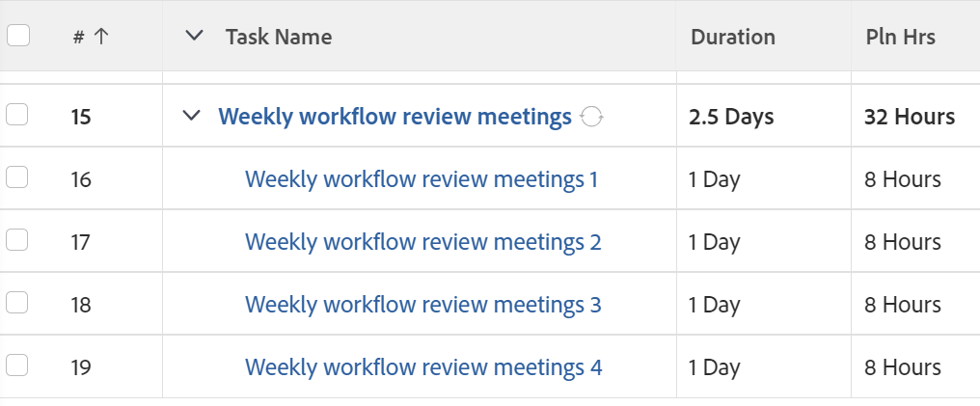Open Weekly workflow review meetings 3
The image size is (980, 406).
pos(422,305)
